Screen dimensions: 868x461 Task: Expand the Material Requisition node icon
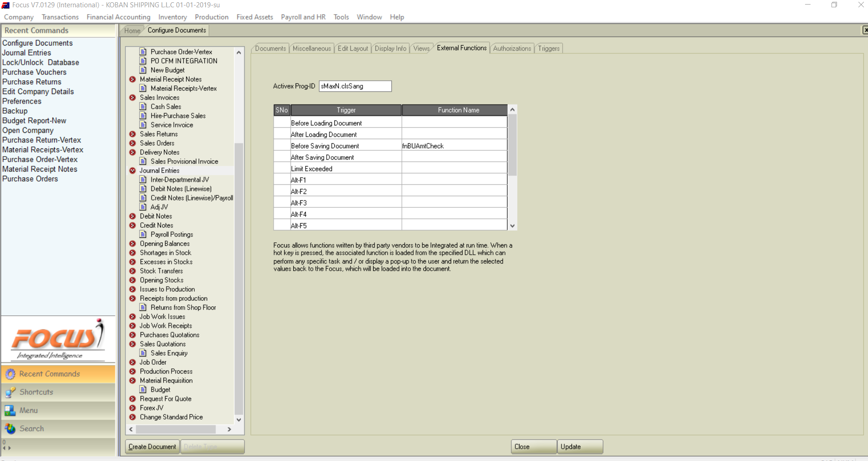pos(133,381)
